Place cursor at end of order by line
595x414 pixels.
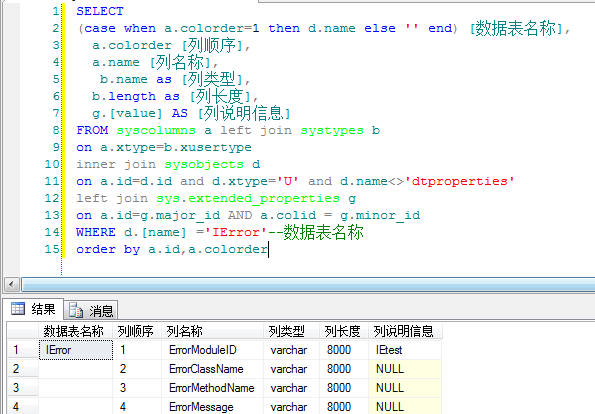pyautogui.click(x=268, y=249)
